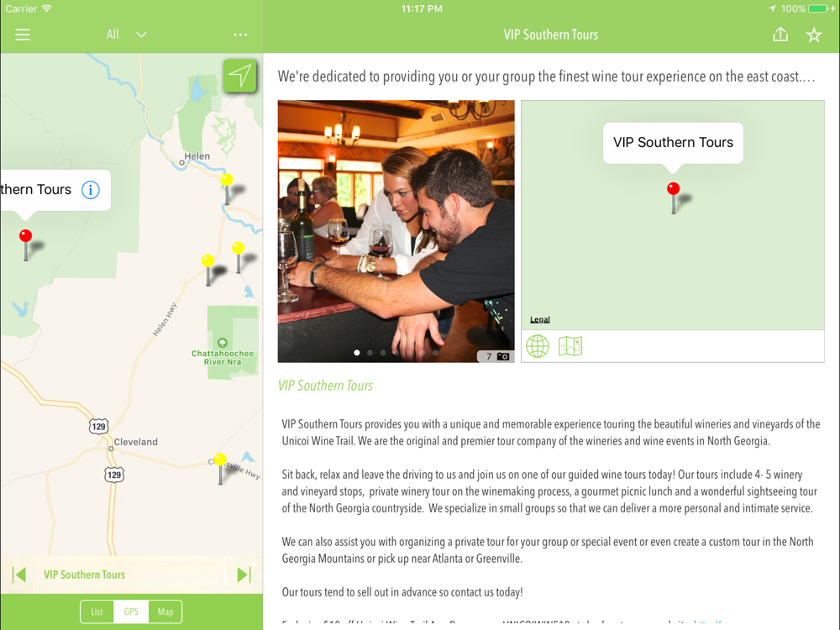This screenshot has height=630, width=840.
Task: Open the wine bar photo gallery
Action: [396, 231]
